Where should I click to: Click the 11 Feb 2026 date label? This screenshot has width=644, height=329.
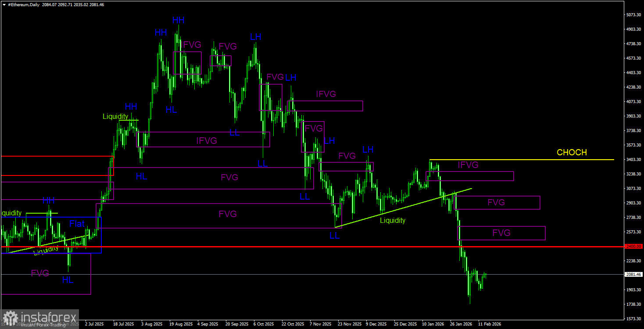click(490, 324)
